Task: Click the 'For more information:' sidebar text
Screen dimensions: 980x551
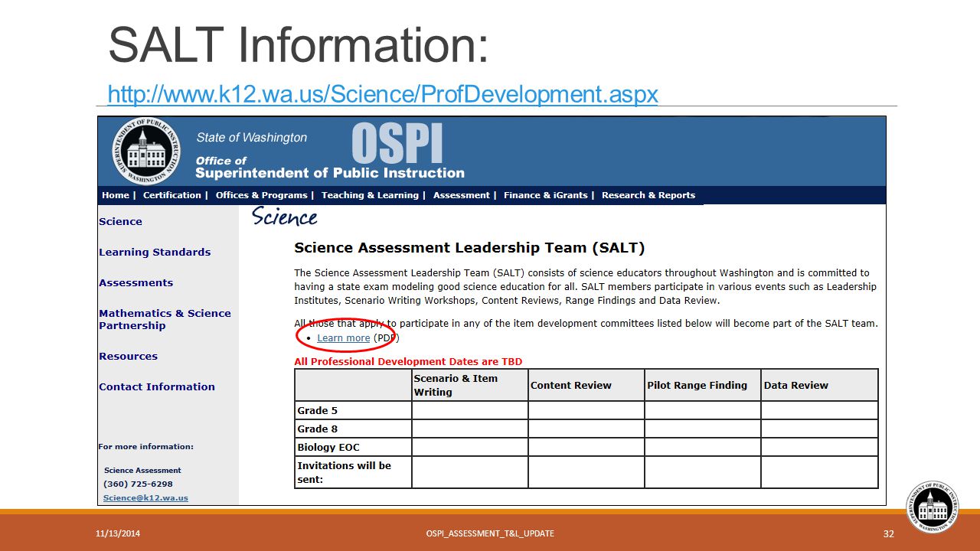Action: click(145, 447)
